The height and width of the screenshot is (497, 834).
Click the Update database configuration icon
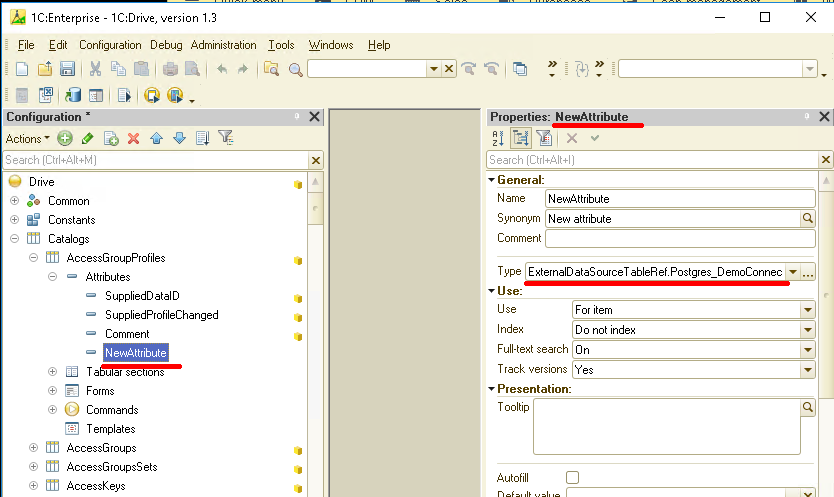pyautogui.click(x=73, y=96)
